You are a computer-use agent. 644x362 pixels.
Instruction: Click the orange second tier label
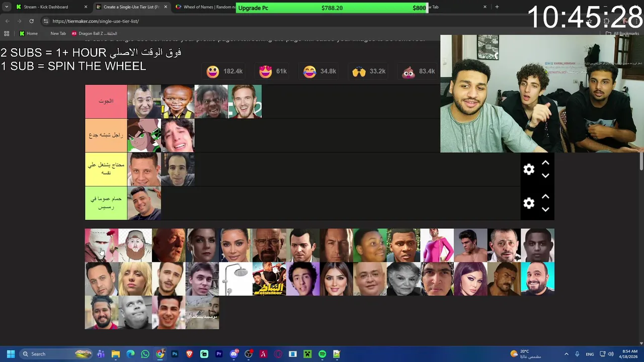(x=106, y=135)
